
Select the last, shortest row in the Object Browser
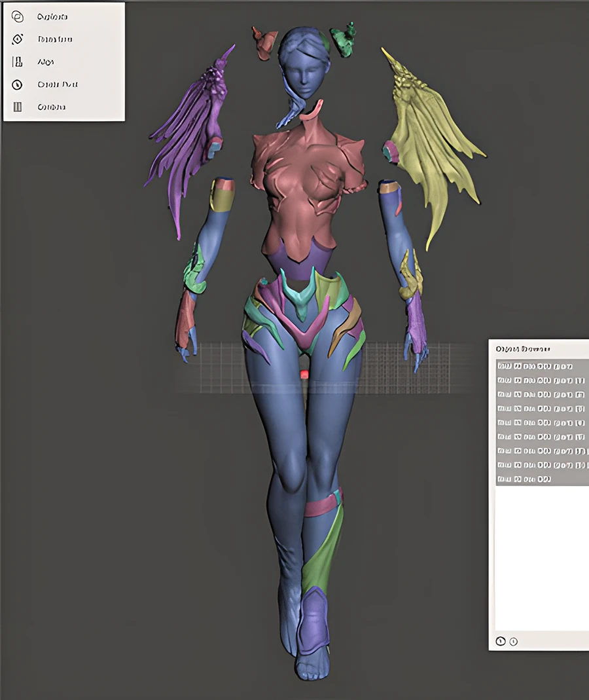524,479
